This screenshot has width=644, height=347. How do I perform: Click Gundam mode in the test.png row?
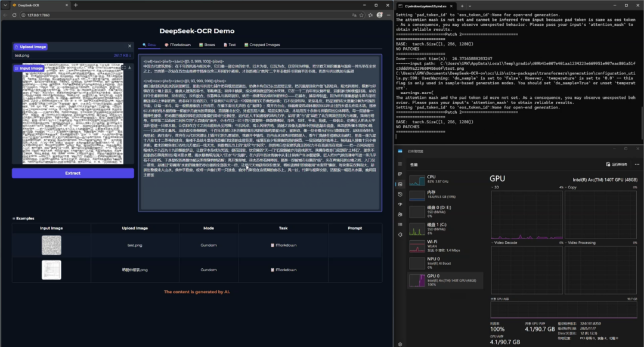[209, 245]
